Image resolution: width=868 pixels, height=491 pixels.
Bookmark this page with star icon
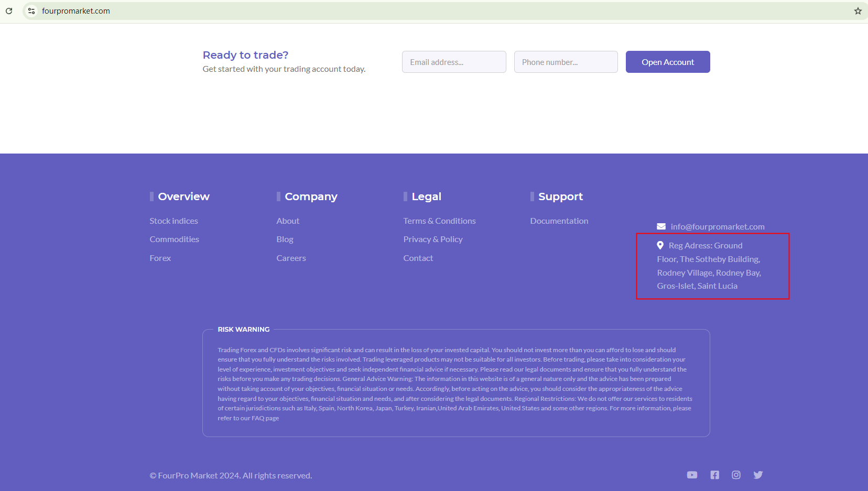[x=858, y=11]
